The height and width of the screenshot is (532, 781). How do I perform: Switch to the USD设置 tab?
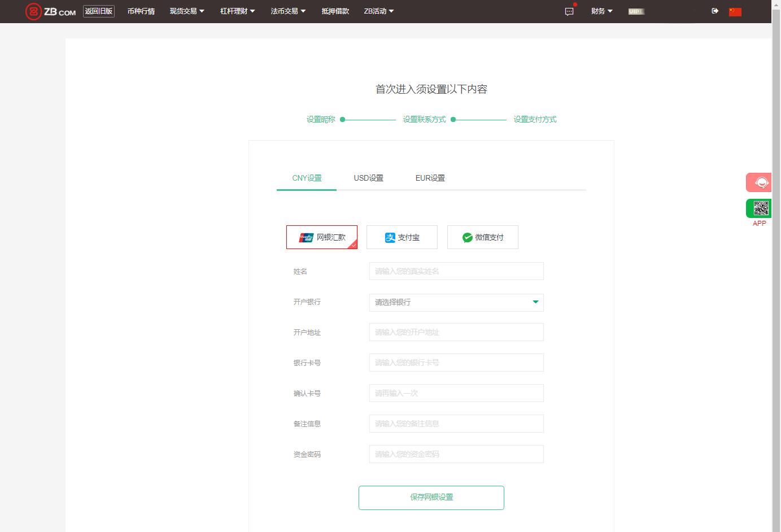point(369,178)
